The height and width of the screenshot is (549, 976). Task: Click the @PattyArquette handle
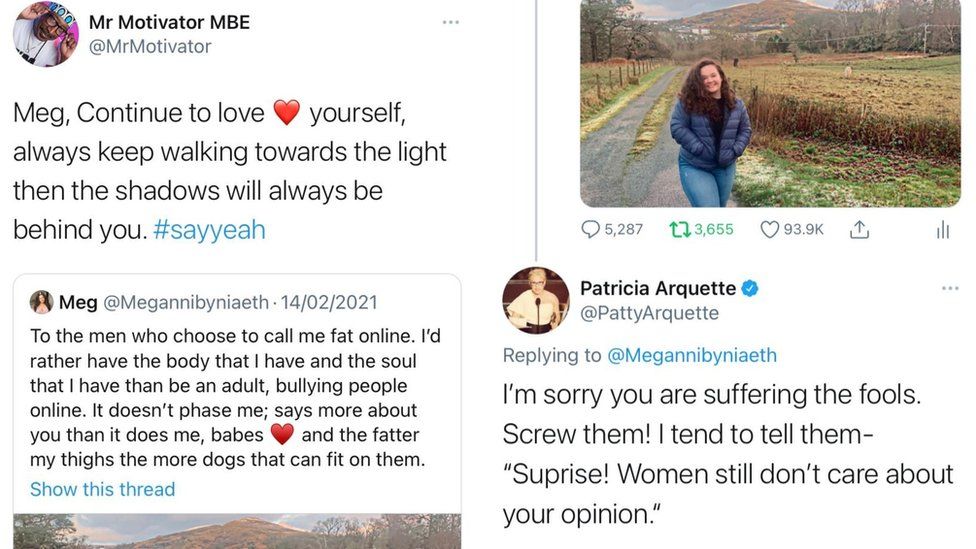coord(649,313)
